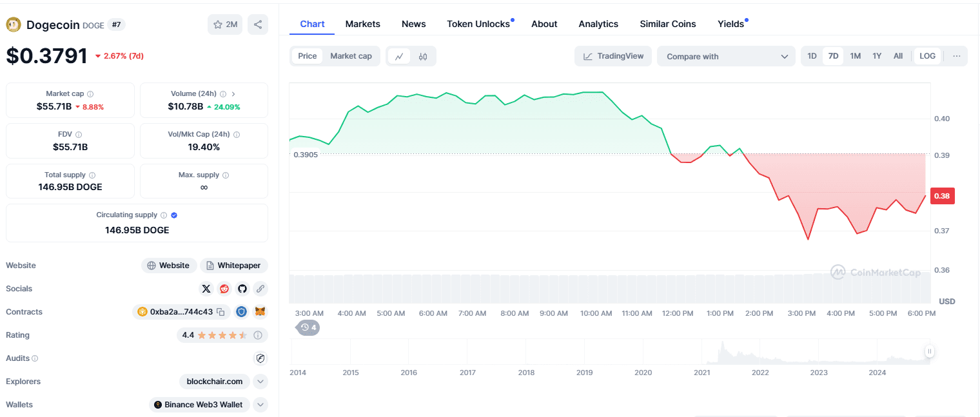Open the GitHub social icon
Image resolution: width=980 pixels, height=417 pixels.
[x=242, y=289]
